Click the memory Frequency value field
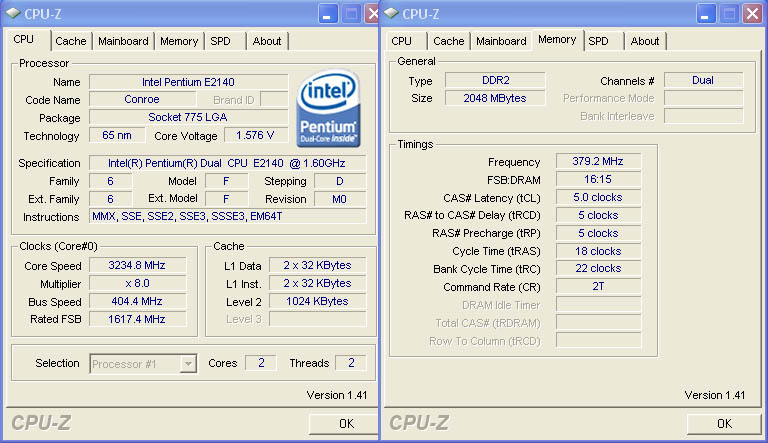768x443 pixels. pyautogui.click(x=598, y=162)
